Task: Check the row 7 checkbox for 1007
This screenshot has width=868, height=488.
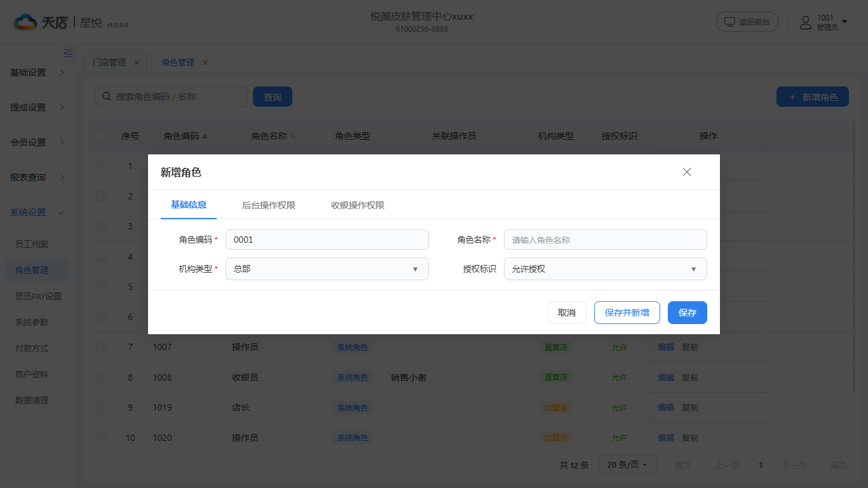Action: (101, 347)
